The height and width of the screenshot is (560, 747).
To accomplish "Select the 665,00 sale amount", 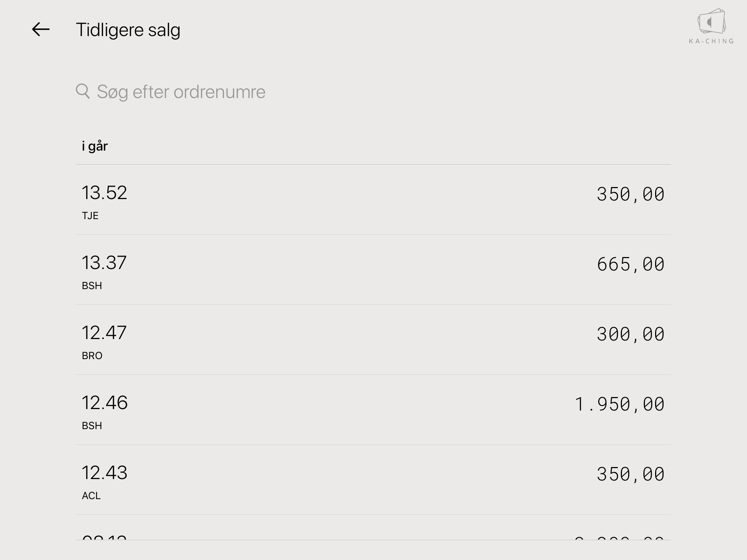I will [x=631, y=264].
